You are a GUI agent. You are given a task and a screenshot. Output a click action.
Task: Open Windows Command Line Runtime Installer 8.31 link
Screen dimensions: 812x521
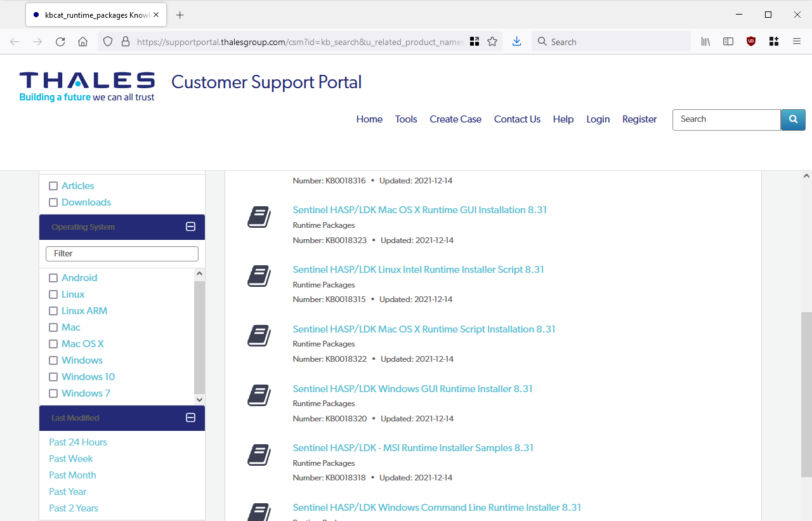(x=437, y=508)
